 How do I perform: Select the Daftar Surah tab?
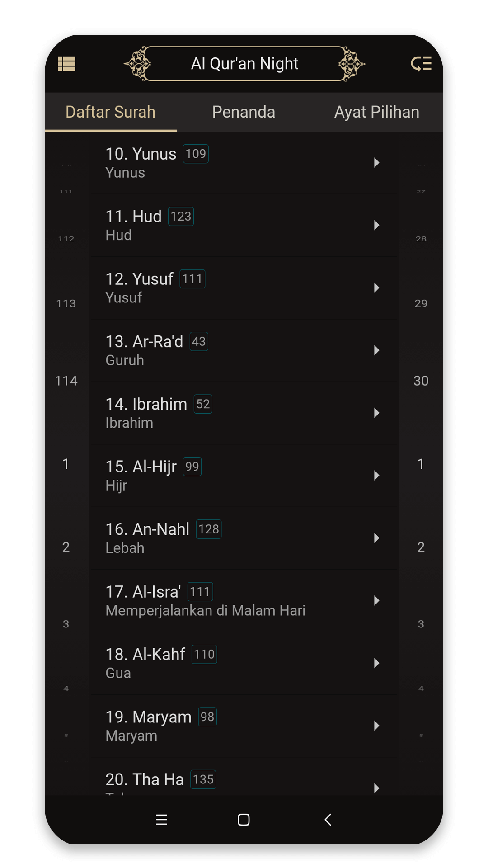point(111,112)
